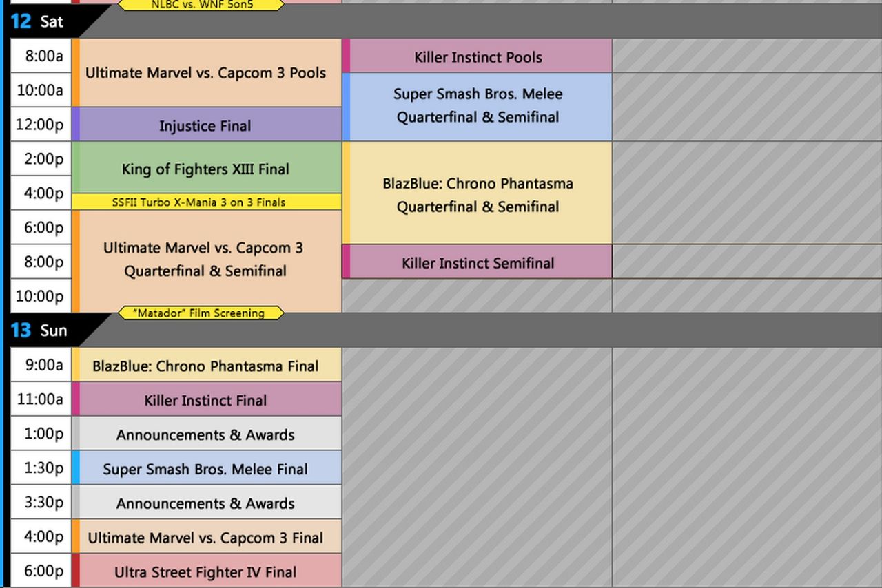Click the 9:00a time label
The image size is (882, 588).
click(x=44, y=365)
